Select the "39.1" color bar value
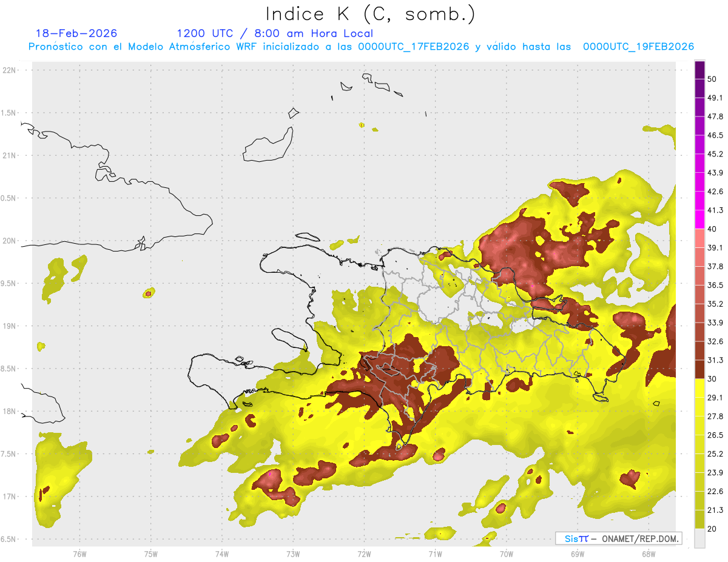Screen dimensions: 728x562 [715, 248]
